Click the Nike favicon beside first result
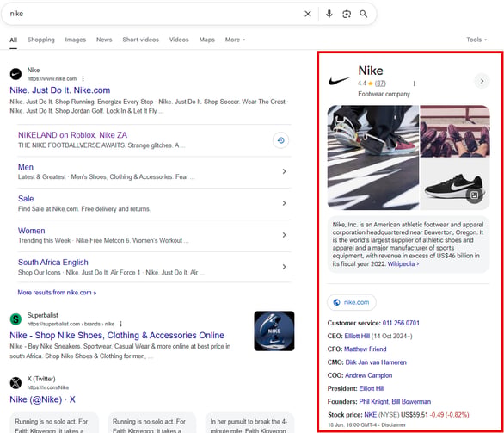 click(x=15, y=74)
